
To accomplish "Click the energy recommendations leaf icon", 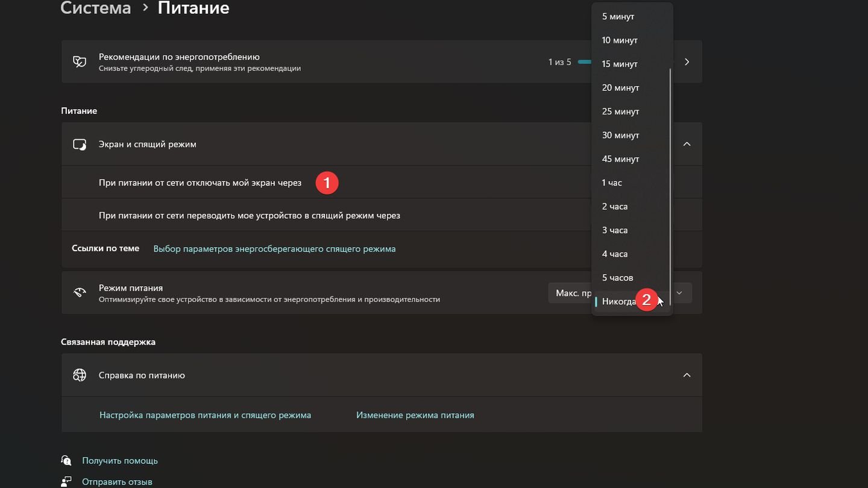I will 80,61.
